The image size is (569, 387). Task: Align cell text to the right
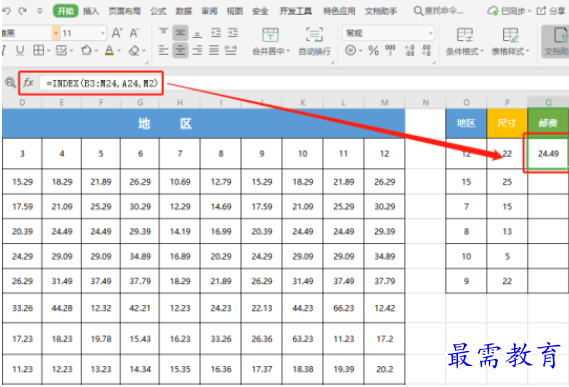point(197,50)
